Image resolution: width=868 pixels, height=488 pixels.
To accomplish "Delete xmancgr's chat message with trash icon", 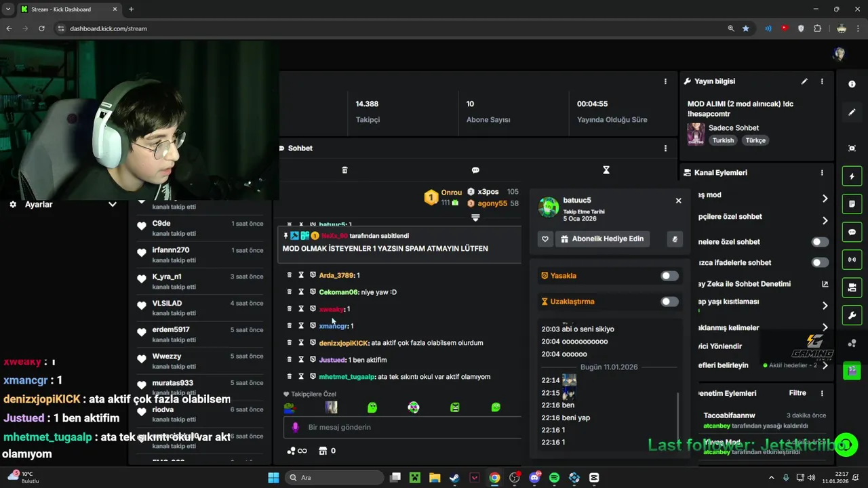I will pos(290,326).
